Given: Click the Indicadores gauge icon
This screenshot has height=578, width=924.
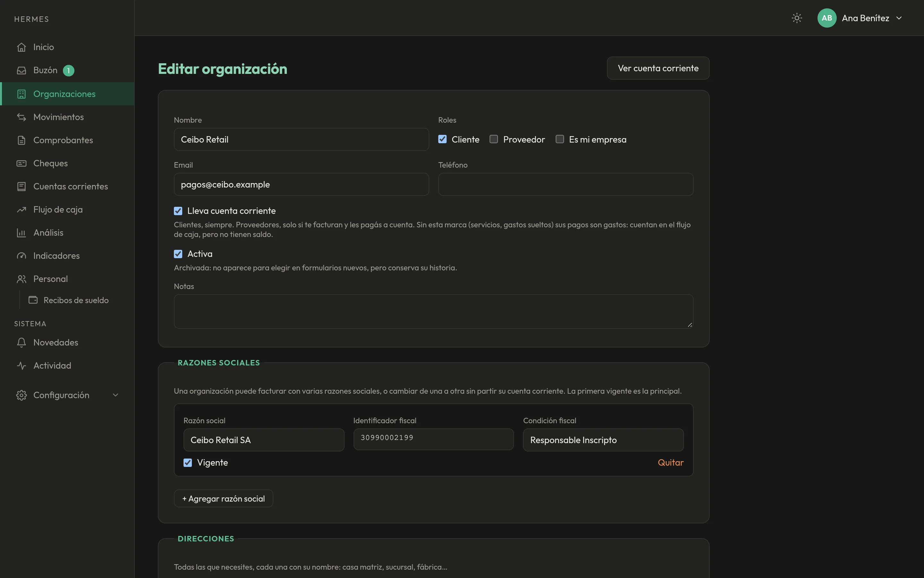Looking at the screenshot, I should (21, 256).
